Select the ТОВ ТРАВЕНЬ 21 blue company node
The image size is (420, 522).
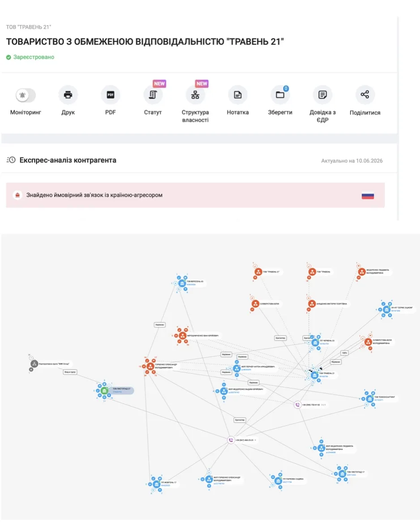click(314, 375)
